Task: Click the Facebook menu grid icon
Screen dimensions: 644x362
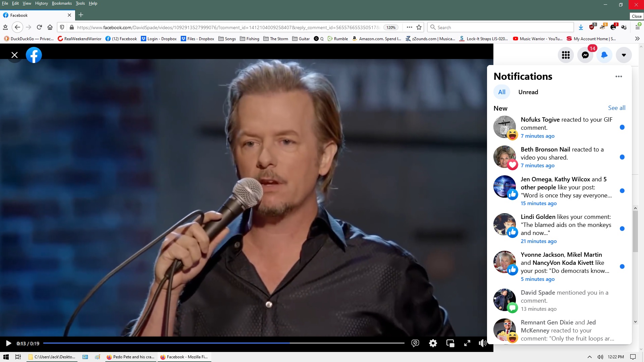Action: click(x=566, y=55)
